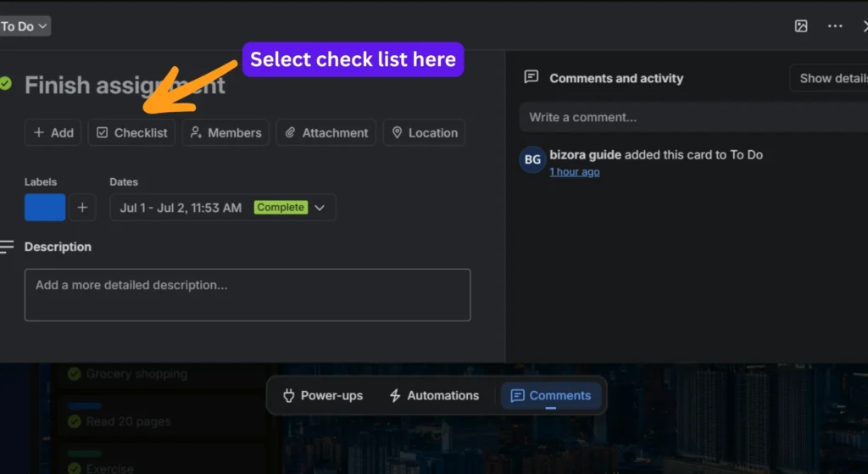This screenshot has width=868, height=474.
Task: Click the Attachment button
Action: 326,133
